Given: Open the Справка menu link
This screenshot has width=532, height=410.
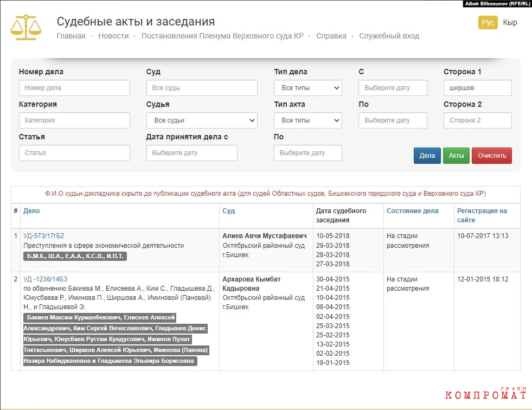Looking at the screenshot, I should click(x=331, y=36).
